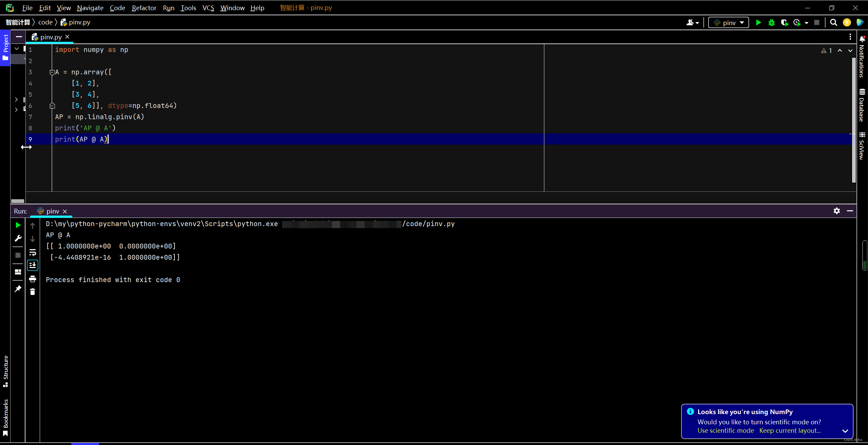This screenshot has width=868, height=445.
Task: Click the Keep current layout link
Action: pos(790,430)
